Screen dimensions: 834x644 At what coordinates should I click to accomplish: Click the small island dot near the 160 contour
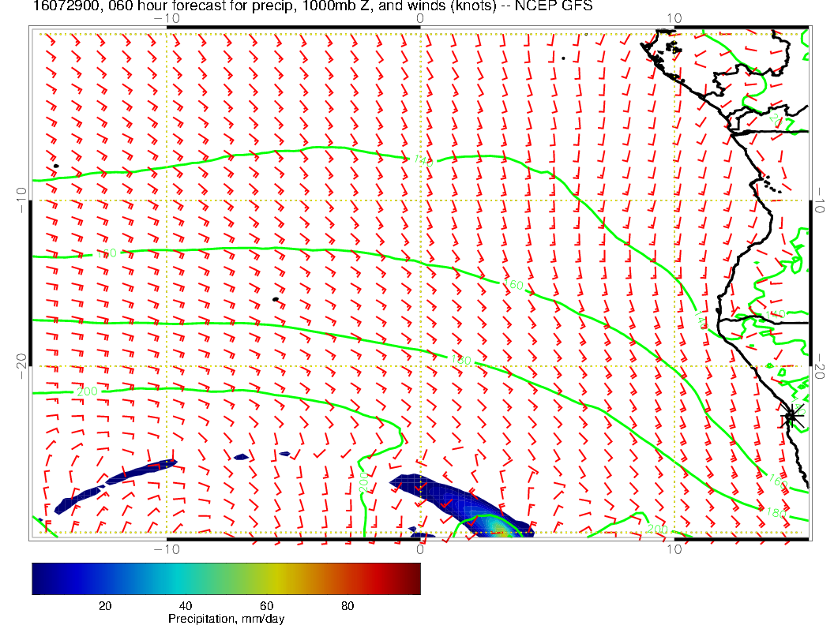(276, 299)
